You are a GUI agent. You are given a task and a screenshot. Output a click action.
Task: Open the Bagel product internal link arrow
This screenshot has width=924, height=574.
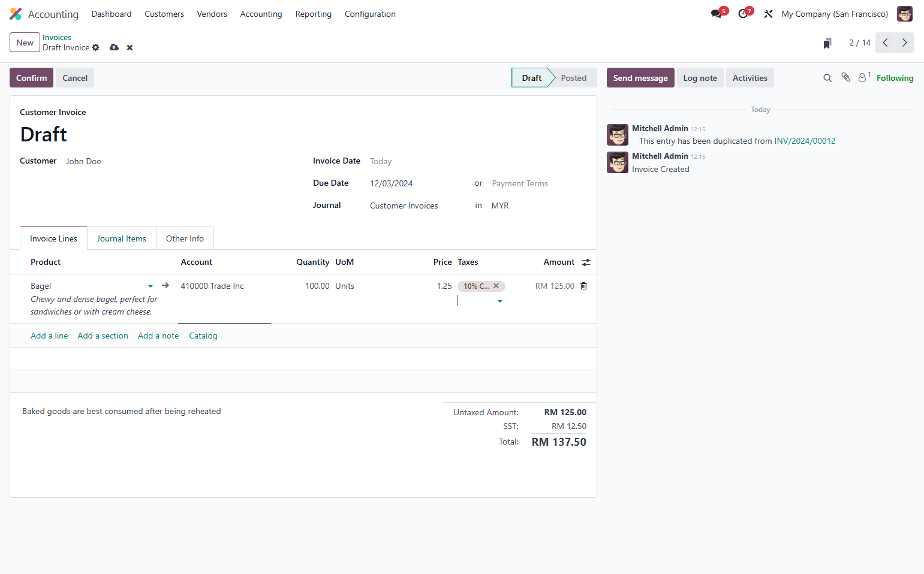[x=165, y=286]
